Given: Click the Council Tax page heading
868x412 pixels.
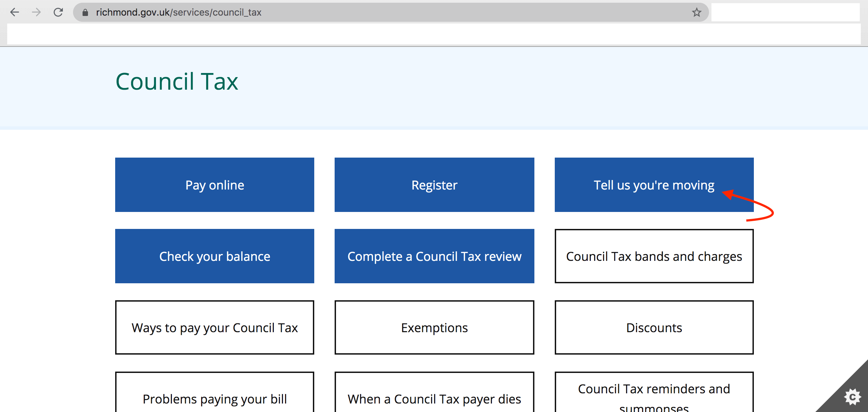Looking at the screenshot, I should point(177,82).
